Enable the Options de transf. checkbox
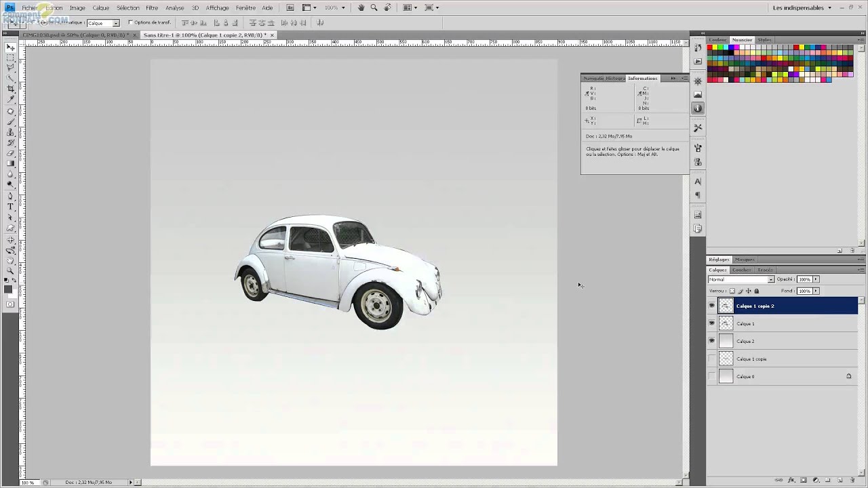 pos(131,22)
